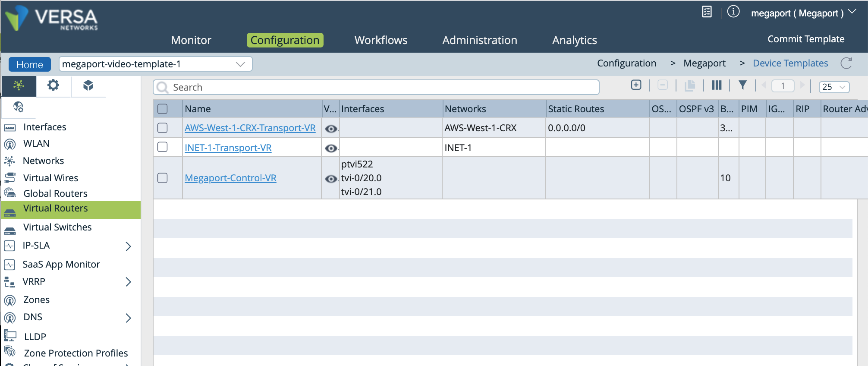Screen dimensions: 868x366
Task: Click the task list icon in header
Action: (707, 12)
